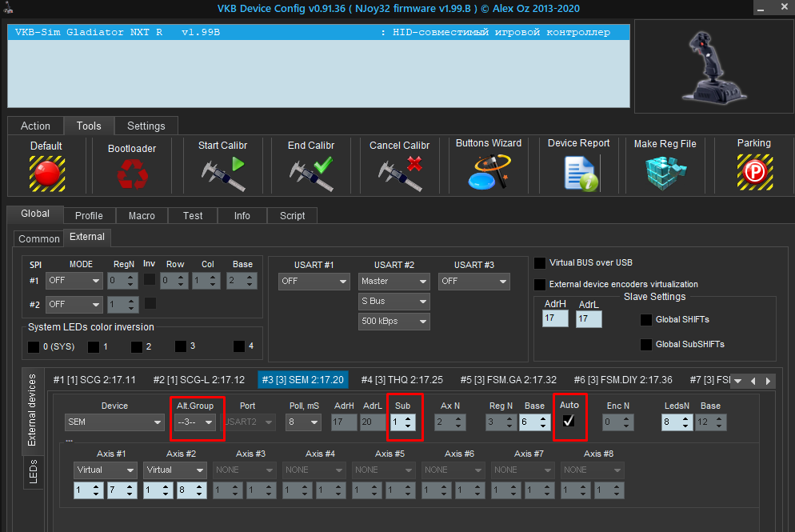Activate the Parking icon
The height and width of the screenshot is (532, 795).
[x=753, y=172]
